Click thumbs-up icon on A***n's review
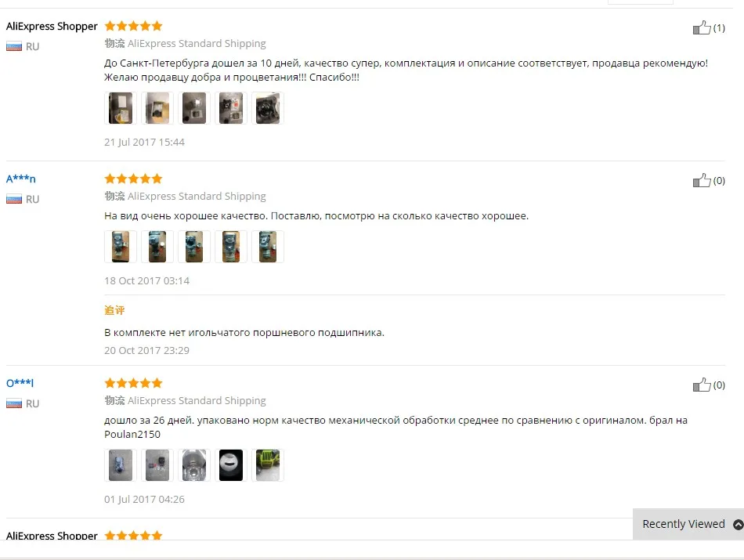The height and width of the screenshot is (560, 744). coord(702,180)
